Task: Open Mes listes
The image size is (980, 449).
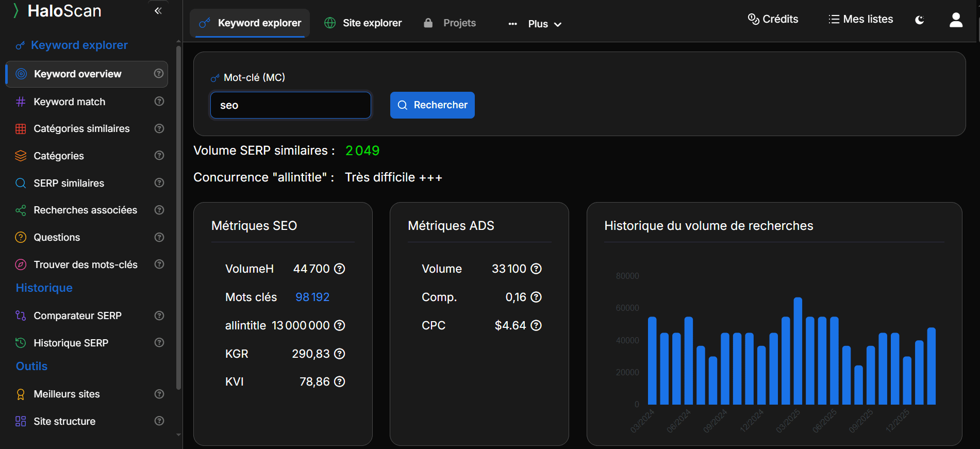Action: (x=861, y=19)
